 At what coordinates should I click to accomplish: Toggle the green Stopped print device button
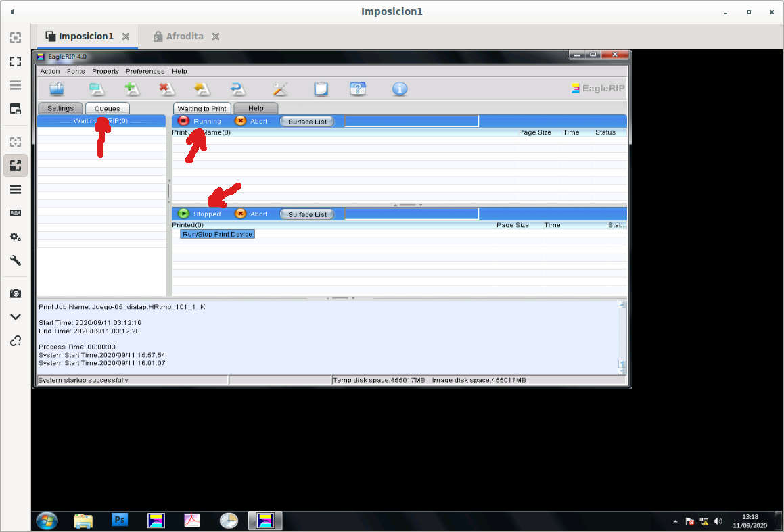coord(183,214)
